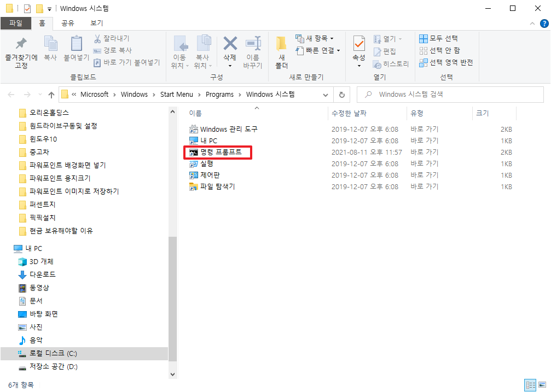551x392 pixels.
Task: Click 편집 (Edit) in the ribbon
Action: click(385, 51)
